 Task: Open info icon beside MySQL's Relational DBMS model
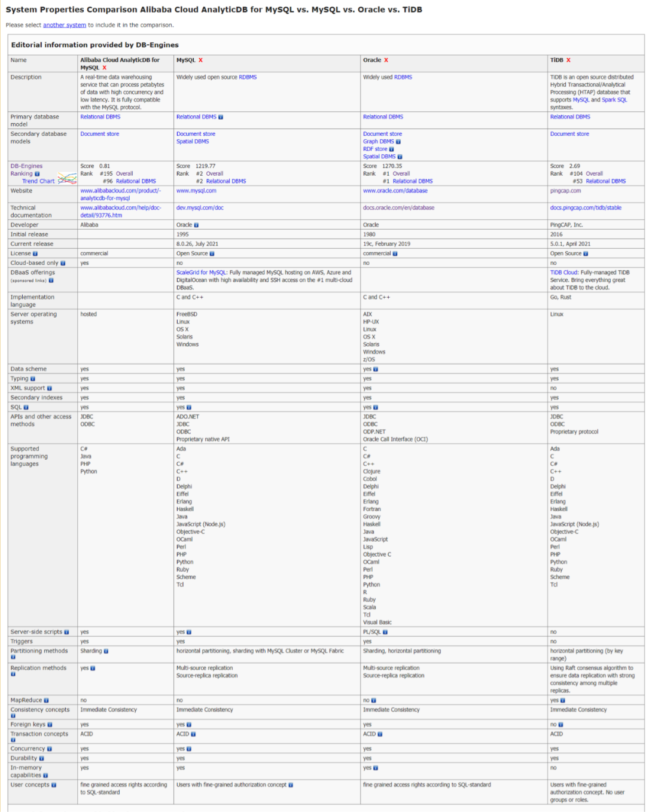point(221,117)
